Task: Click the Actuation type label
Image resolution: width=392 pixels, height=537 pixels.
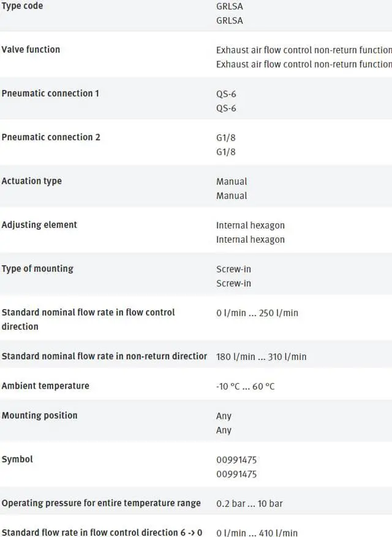Action: (32, 181)
